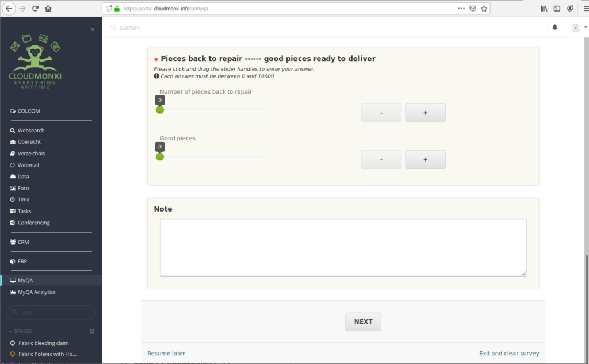This screenshot has width=589, height=364.
Task: Open the user avatar dropdown menu
Action: click(579, 28)
